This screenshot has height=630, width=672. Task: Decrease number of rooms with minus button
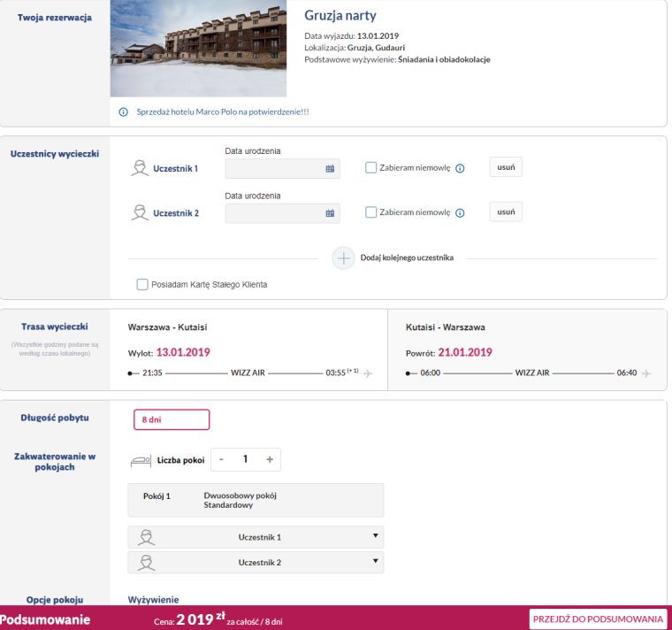221,459
